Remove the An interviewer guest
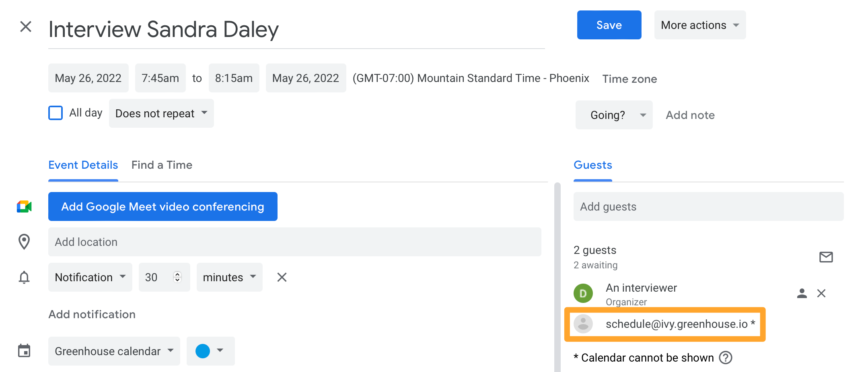The image size is (868, 372). pos(821,293)
